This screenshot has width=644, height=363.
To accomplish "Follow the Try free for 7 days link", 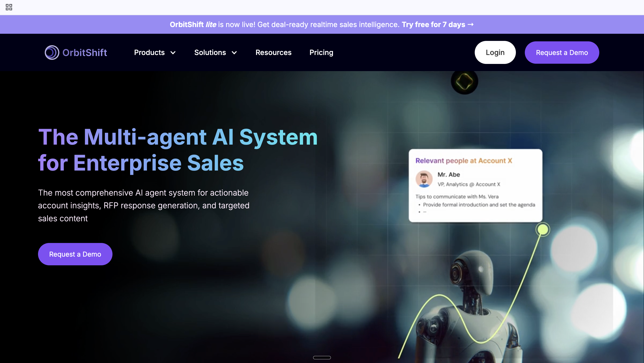I will pyautogui.click(x=433, y=25).
